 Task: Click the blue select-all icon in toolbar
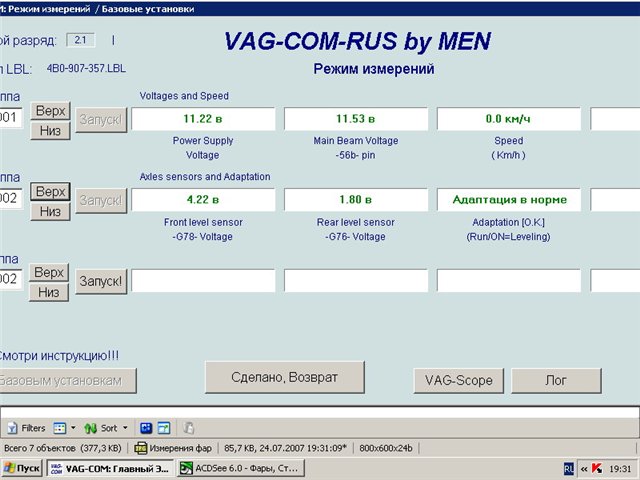146,428
